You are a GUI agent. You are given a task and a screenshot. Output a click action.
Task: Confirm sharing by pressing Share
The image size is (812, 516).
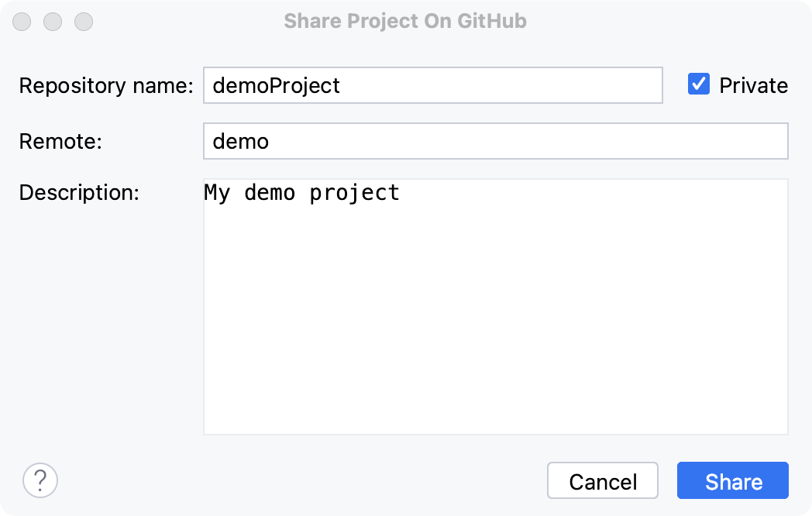point(731,480)
